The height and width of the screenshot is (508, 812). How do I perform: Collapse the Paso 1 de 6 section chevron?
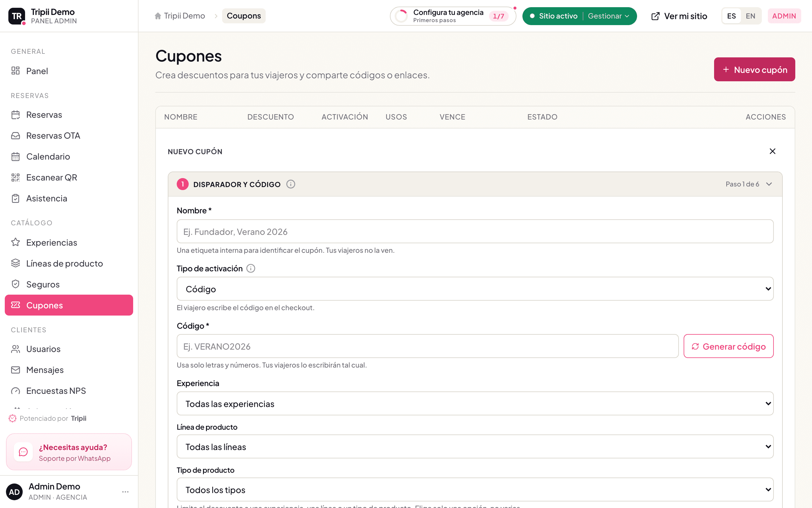pos(769,184)
